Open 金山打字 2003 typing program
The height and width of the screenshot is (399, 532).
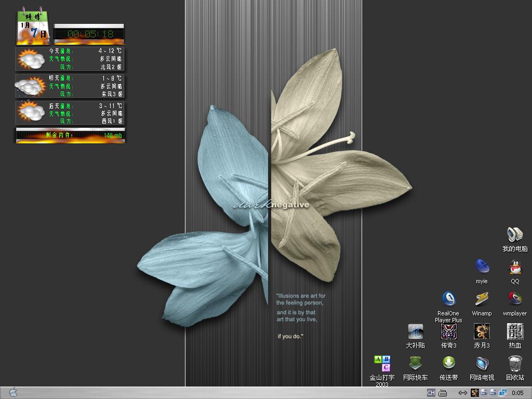pyautogui.click(x=382, y=364)
